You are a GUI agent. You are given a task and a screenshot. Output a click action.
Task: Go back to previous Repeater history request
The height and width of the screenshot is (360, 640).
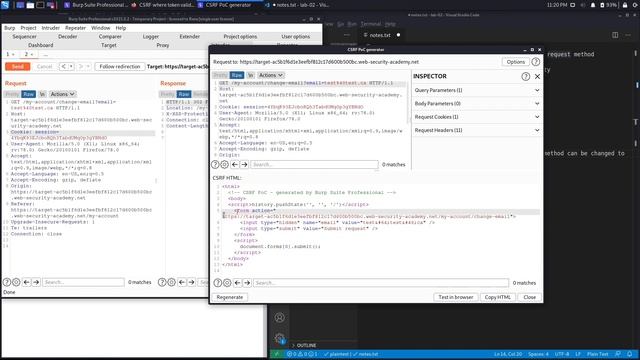coord(64,67)
